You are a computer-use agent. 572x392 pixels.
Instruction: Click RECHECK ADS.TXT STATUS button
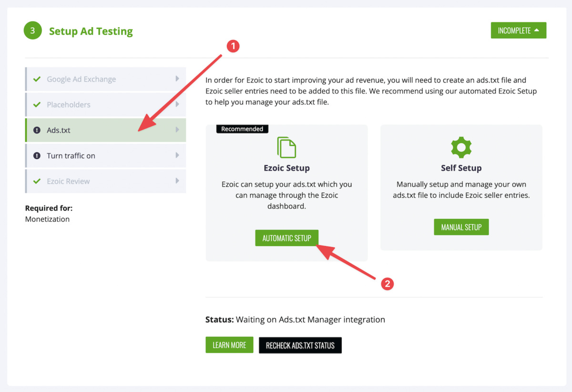(300, 345)
